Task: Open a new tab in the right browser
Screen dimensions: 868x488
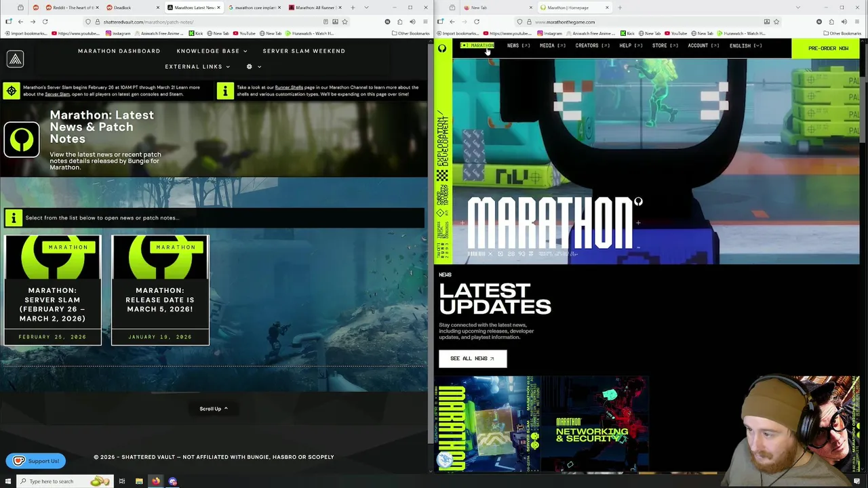Action: (619, 7)
